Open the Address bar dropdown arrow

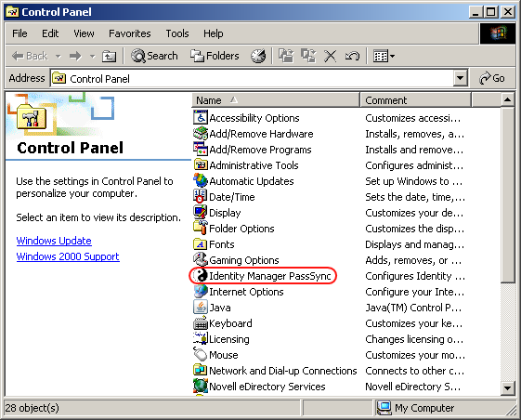point(460,78)
